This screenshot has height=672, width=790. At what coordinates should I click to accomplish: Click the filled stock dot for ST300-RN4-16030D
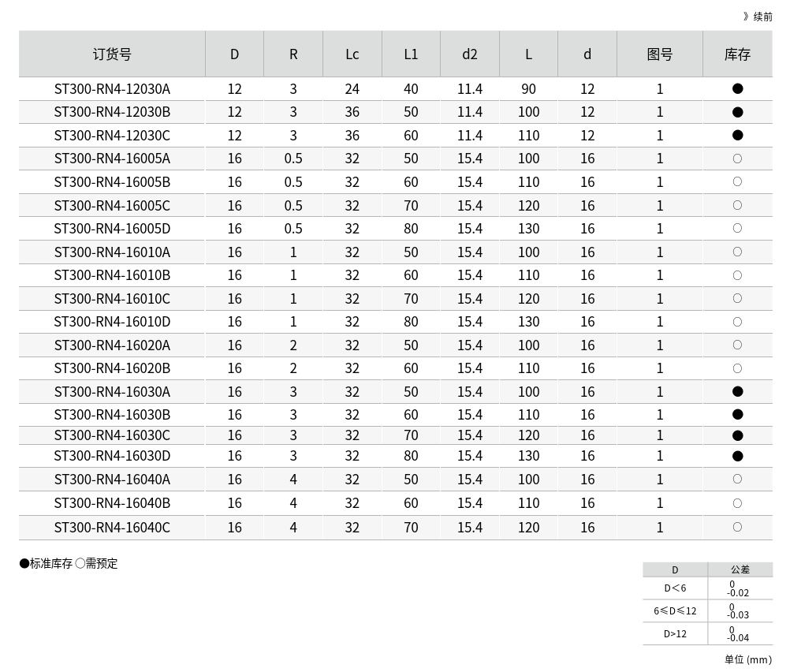pyautogui.click(x=737, y=456)
